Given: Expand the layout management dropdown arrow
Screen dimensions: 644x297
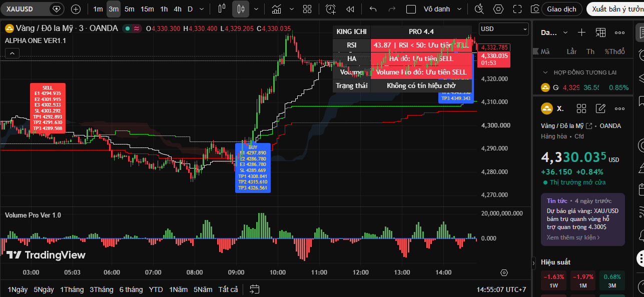Looking at the screenshot, I should [x=460, y=9].
